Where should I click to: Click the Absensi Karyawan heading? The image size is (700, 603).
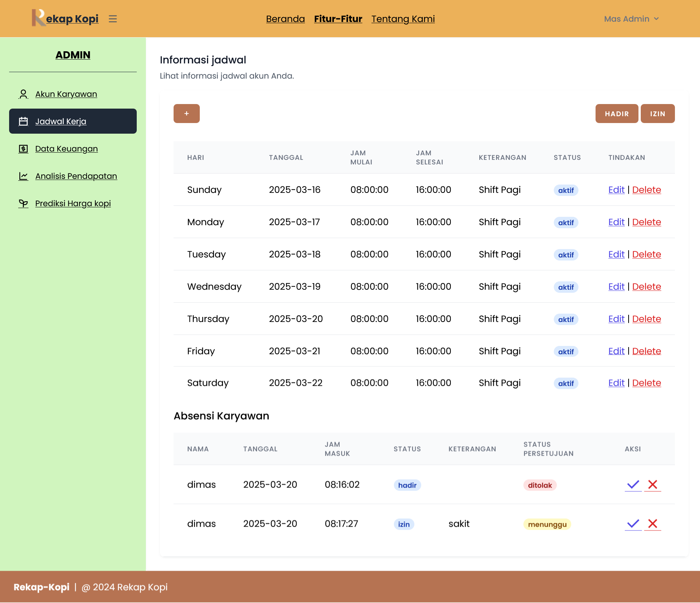coord(221,416)
